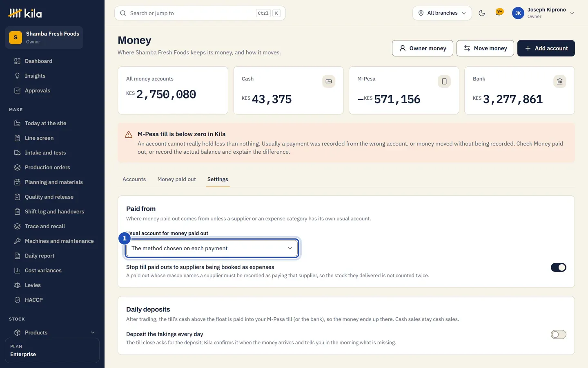Click the Cash card banknote icon
The height and width of the screenshot is (368, 588).
coord(329,81)
